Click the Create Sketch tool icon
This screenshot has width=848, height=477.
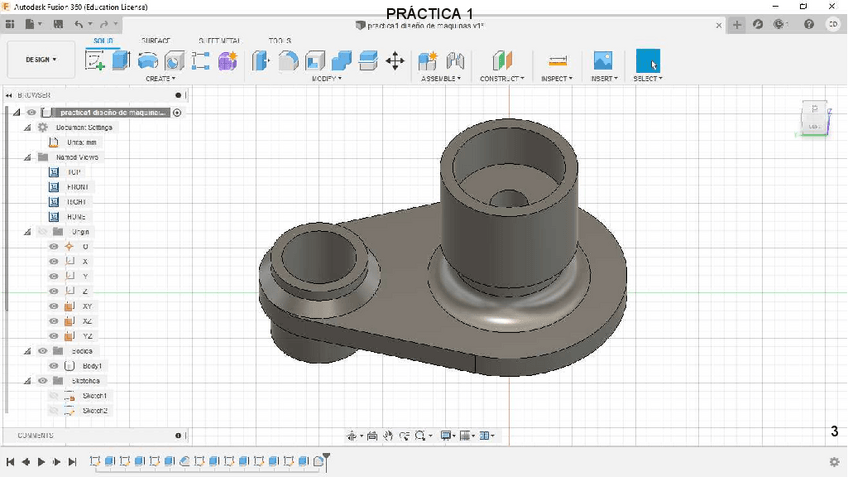(x=96, y=61)
